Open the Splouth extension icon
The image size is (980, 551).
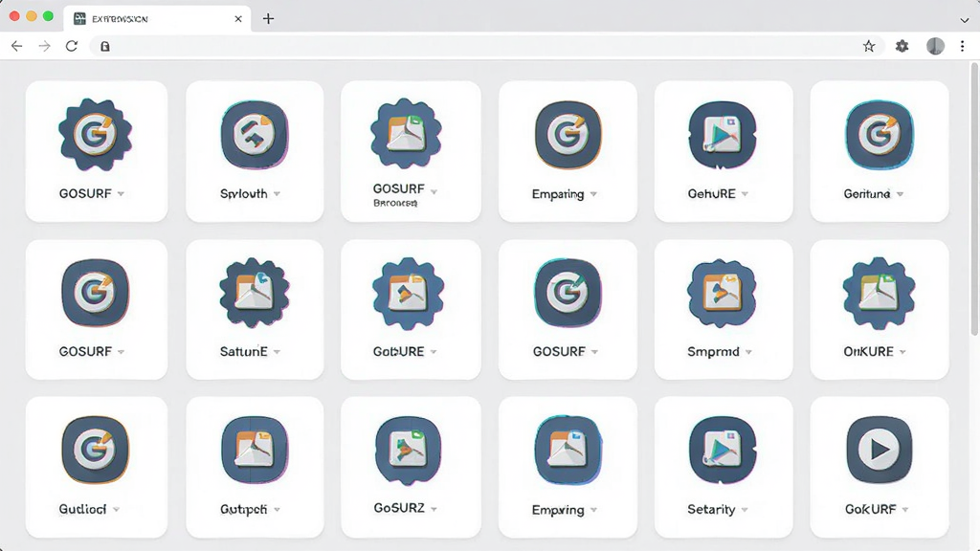point(255,134)
